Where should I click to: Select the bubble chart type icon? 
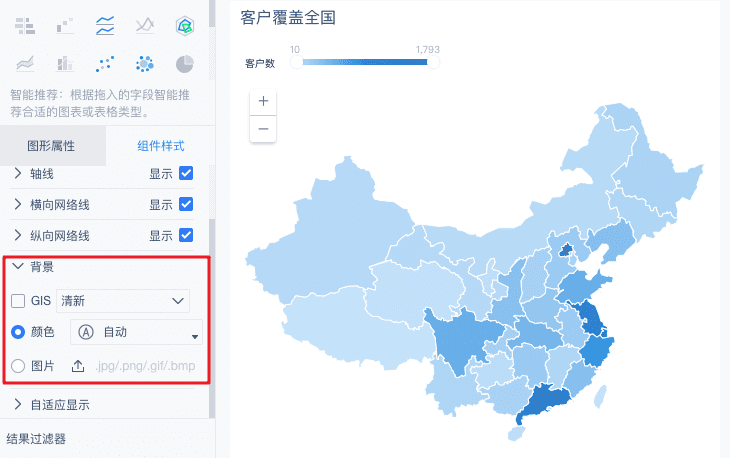[x=144, y=64]
